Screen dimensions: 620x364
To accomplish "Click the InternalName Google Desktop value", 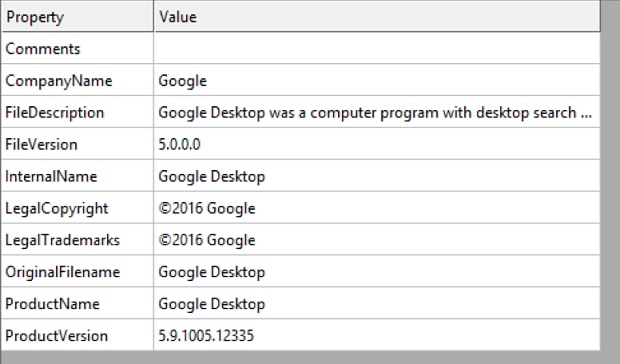I will [212, 177].
